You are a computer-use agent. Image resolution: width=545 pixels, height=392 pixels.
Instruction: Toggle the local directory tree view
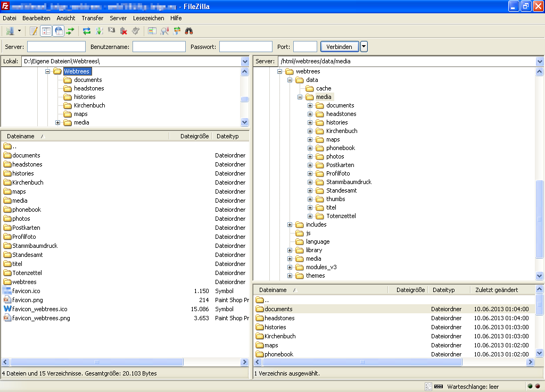click(46, 31)
